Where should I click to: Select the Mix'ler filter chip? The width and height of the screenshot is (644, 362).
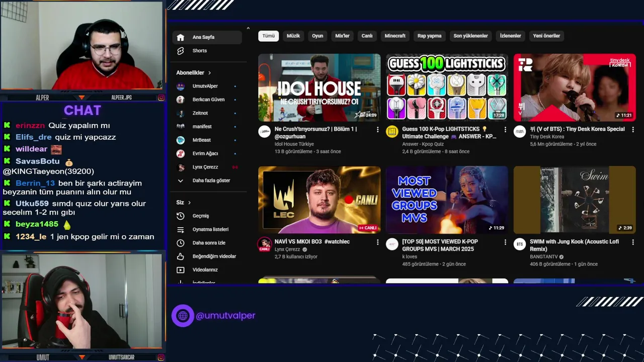342,36
